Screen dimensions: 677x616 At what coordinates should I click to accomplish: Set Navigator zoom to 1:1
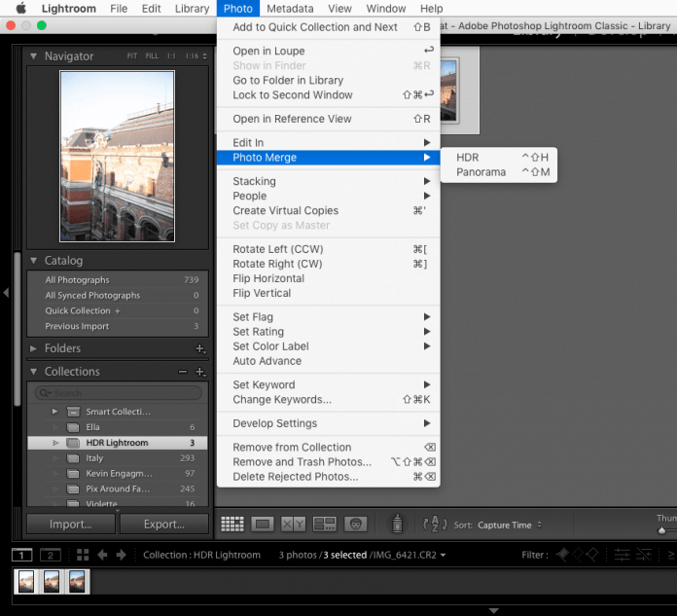171,56
